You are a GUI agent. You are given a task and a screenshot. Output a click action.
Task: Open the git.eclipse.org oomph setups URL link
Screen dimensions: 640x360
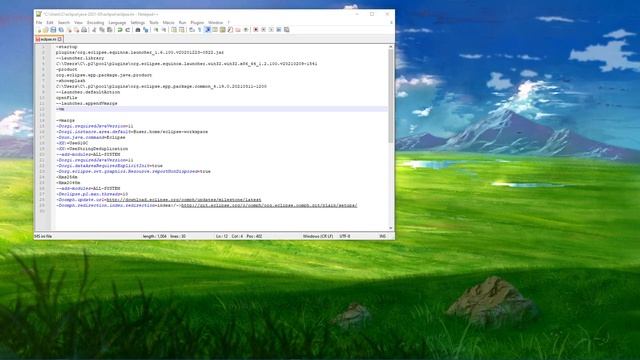pyautogui.click(x=269, y=206)
